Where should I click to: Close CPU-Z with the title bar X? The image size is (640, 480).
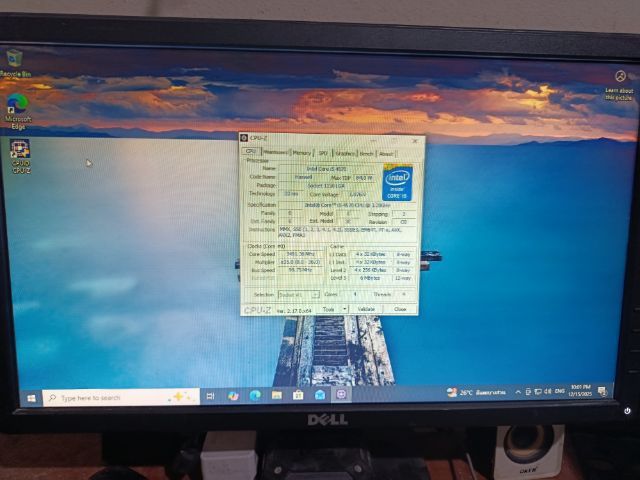(x=415, y=141)
